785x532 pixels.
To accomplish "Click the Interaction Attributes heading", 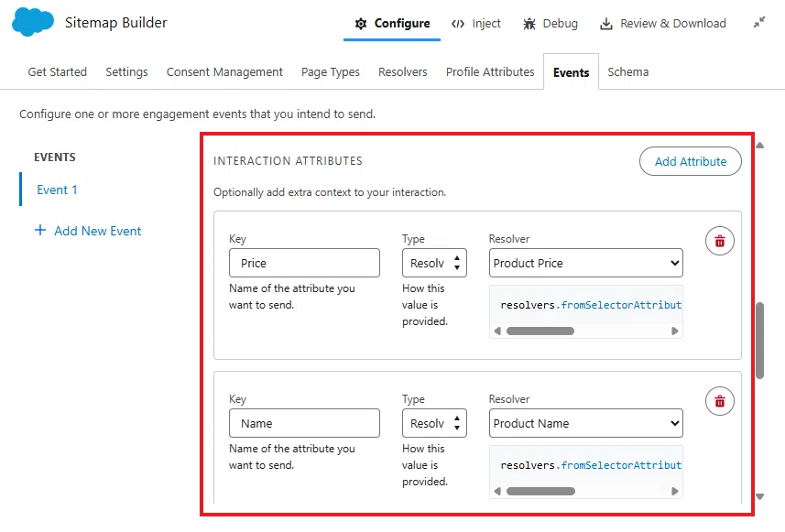I will tap(288, 160).
